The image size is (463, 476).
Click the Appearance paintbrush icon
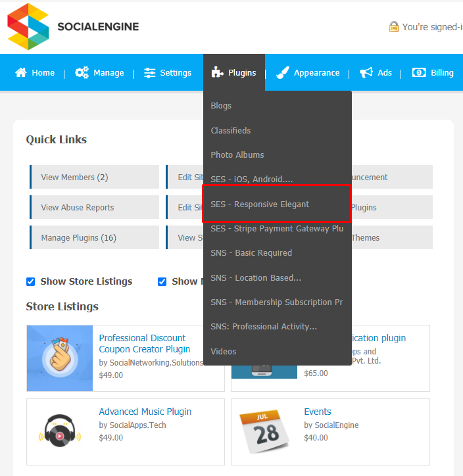click(x=283, y=72)
